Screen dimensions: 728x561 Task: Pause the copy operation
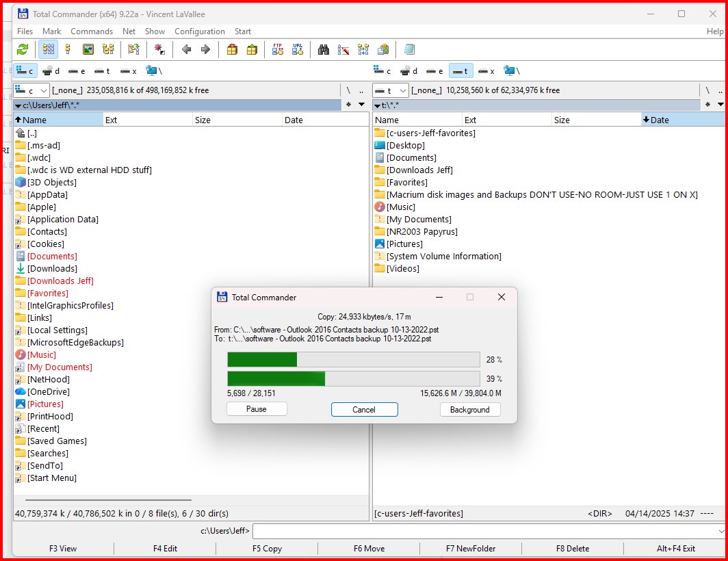(257, 409)
